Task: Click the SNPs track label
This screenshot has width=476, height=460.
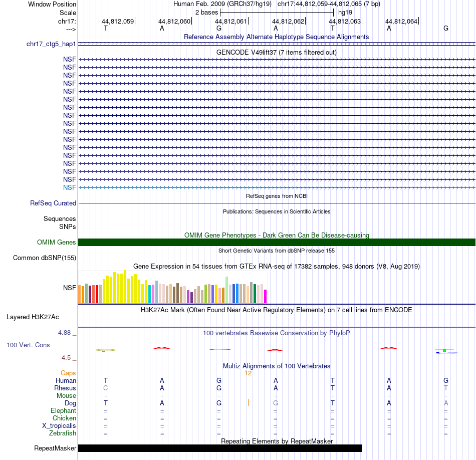Action: point(68,227)
